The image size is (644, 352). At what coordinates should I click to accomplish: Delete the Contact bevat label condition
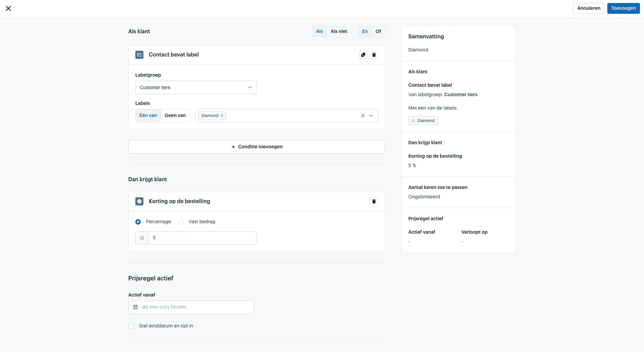(374, 55)
